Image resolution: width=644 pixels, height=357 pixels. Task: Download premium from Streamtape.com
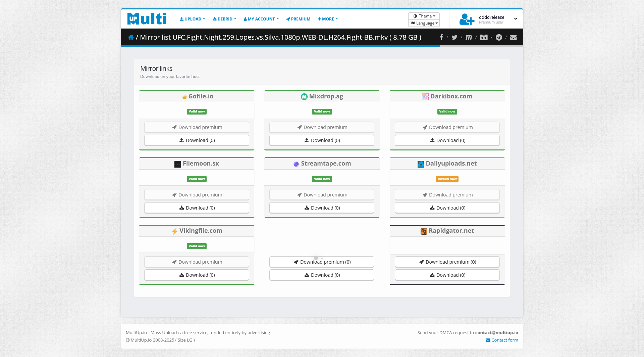(322, 195)
